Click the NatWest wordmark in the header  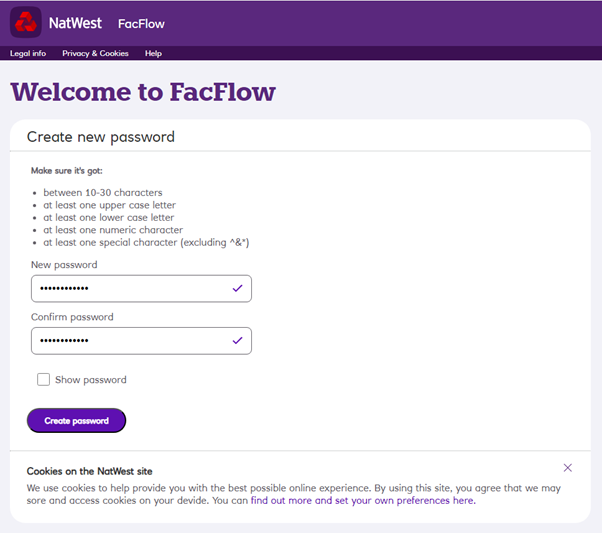[75, 23]
